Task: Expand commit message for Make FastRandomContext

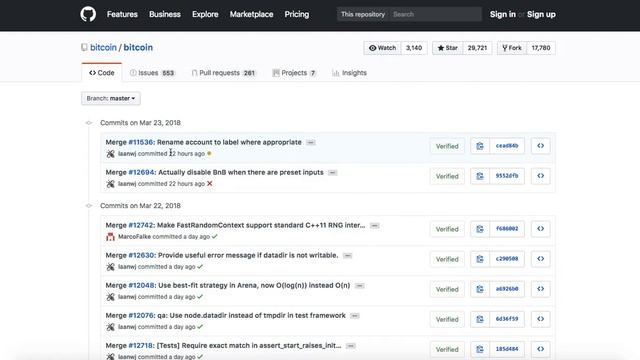Action: [x=374, y=225]
